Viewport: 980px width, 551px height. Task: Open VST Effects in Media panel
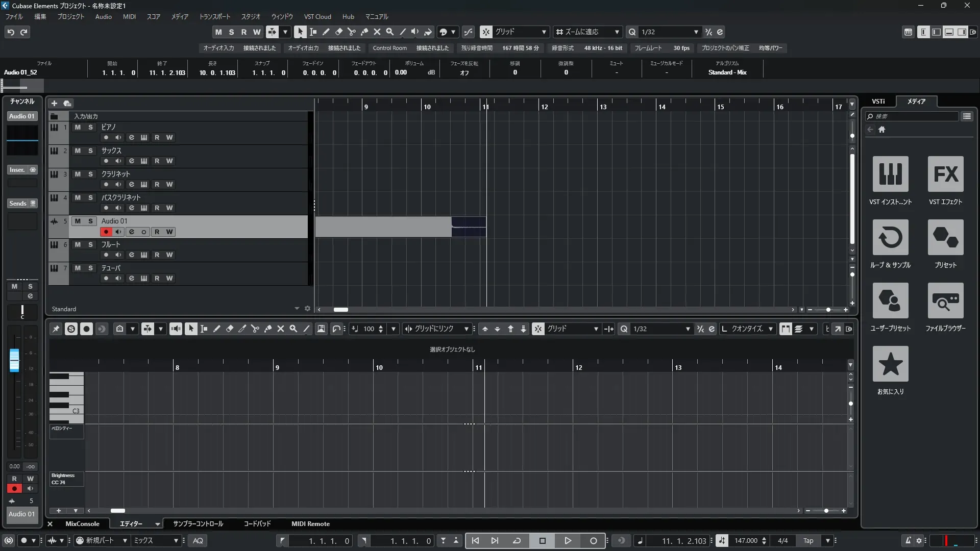pos(945,174)
